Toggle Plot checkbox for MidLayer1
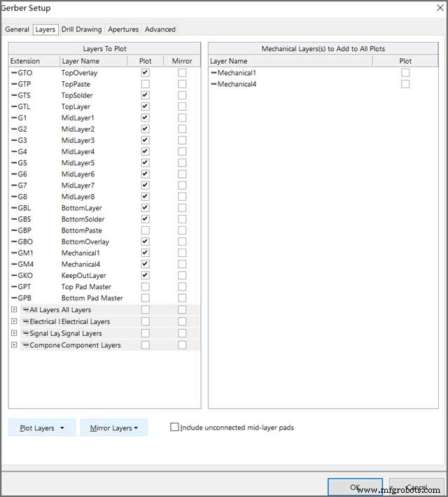 (x=145, y=118)
